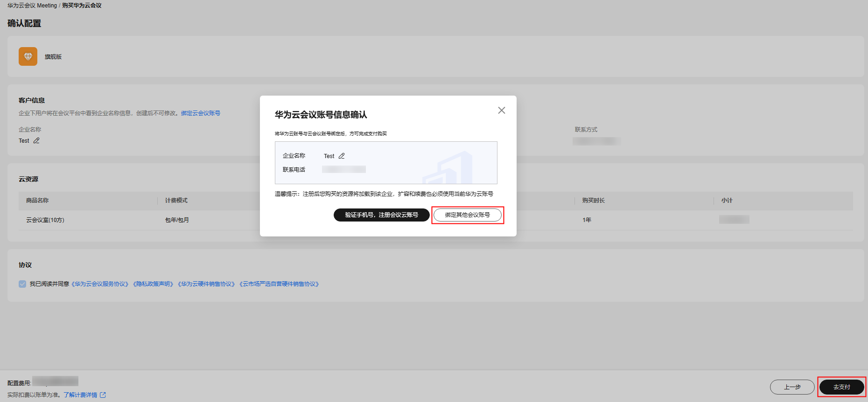Open 《华为云硬件销售协议》 link
This screenshot has height=402, width=868.
point(206,284)
